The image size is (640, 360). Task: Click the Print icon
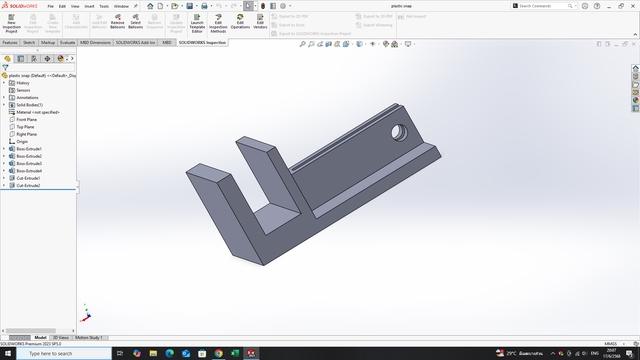tap(204, 6)
